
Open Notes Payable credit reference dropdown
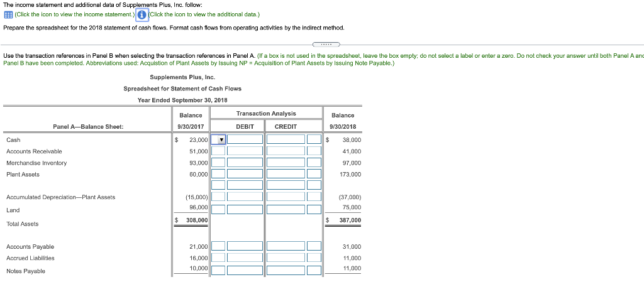(x=314, y=270)
